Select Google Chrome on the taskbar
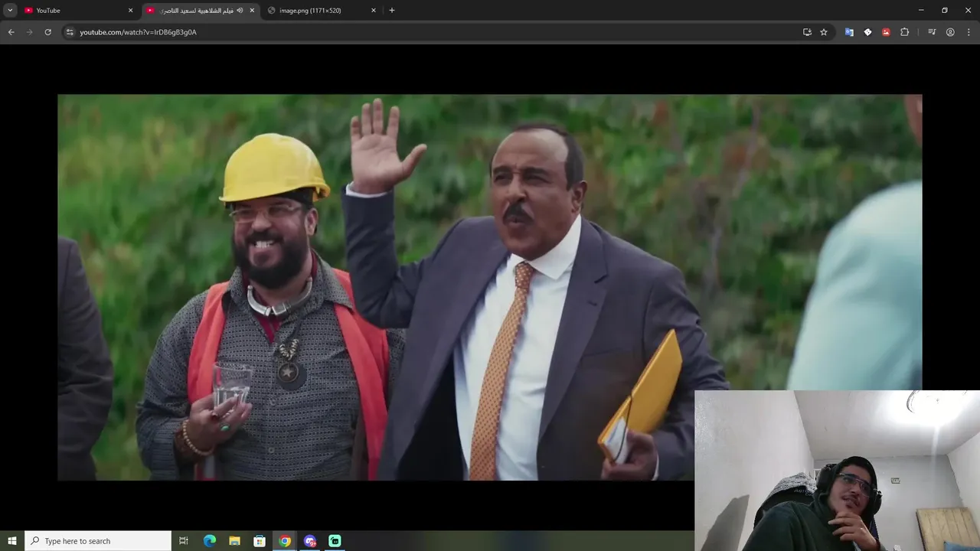This screenshot has height=551, width=980. 285,541
